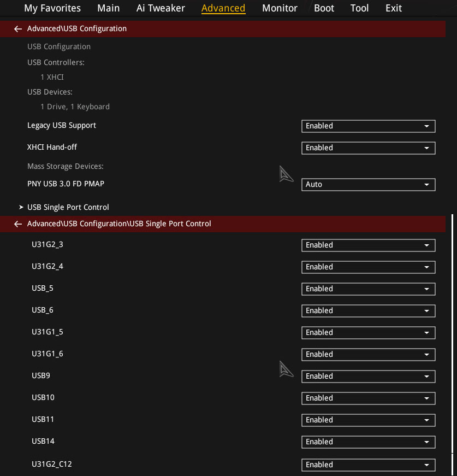Click back arrow beside USB Single Port Control path
This screenshot has height=476, width=457.
pyautogui.click(x=18, y=224)
